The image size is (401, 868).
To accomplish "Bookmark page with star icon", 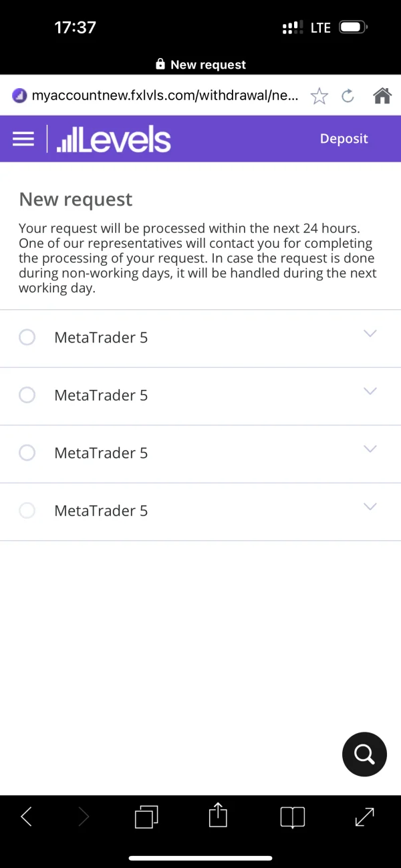I will point(319,96).
